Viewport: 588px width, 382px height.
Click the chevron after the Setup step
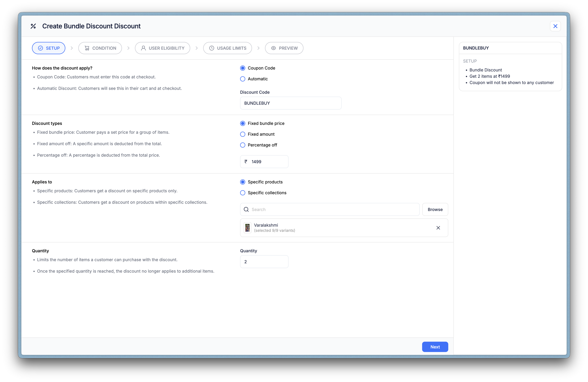72,48
